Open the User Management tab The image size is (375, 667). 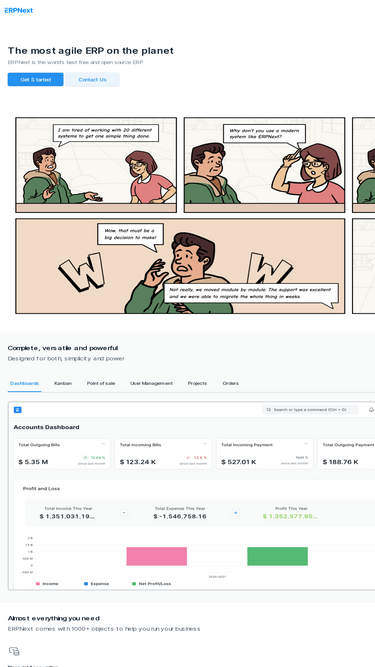[x=151, y=383]
